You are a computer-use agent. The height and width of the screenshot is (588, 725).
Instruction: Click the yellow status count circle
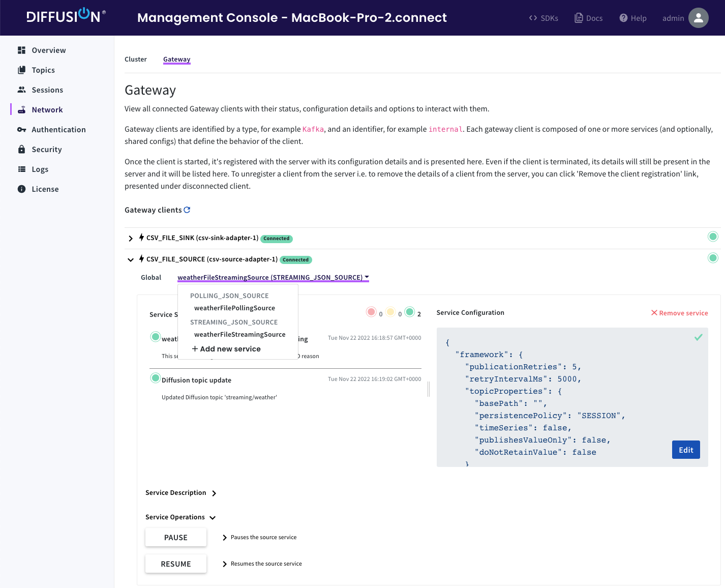pyautogui.click(x=390, y=312)
